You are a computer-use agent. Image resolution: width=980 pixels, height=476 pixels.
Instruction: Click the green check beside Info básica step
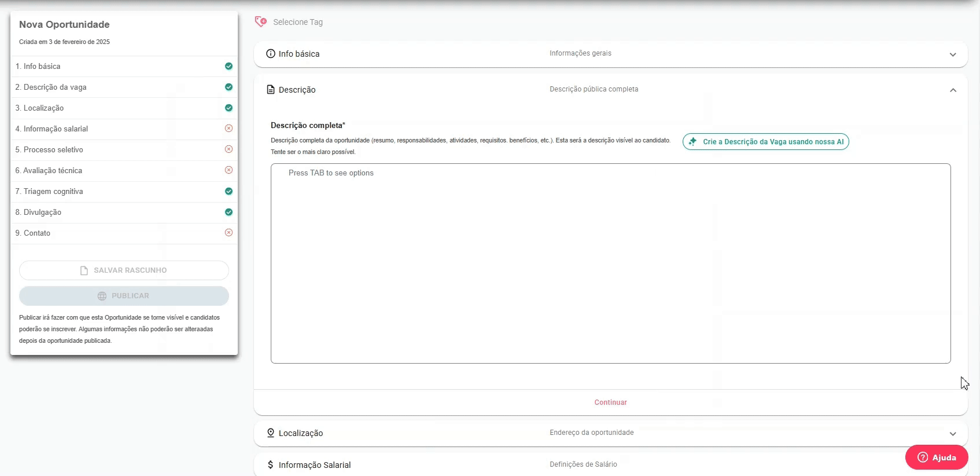pos(229,67)
